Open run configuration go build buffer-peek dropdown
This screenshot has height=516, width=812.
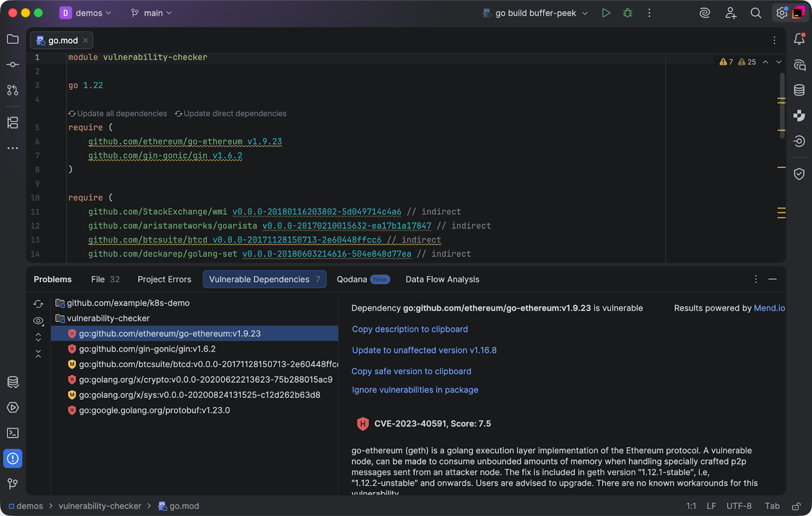click(x=535, y=13)
